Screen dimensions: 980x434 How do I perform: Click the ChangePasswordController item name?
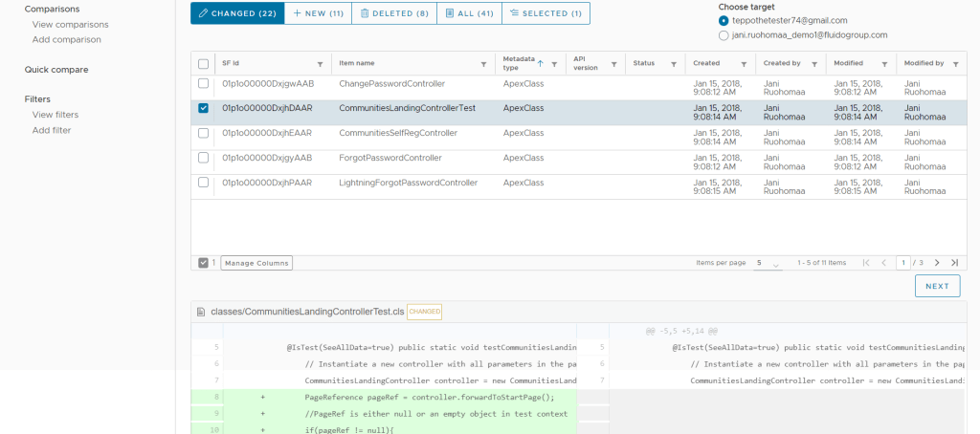(391, 83)
